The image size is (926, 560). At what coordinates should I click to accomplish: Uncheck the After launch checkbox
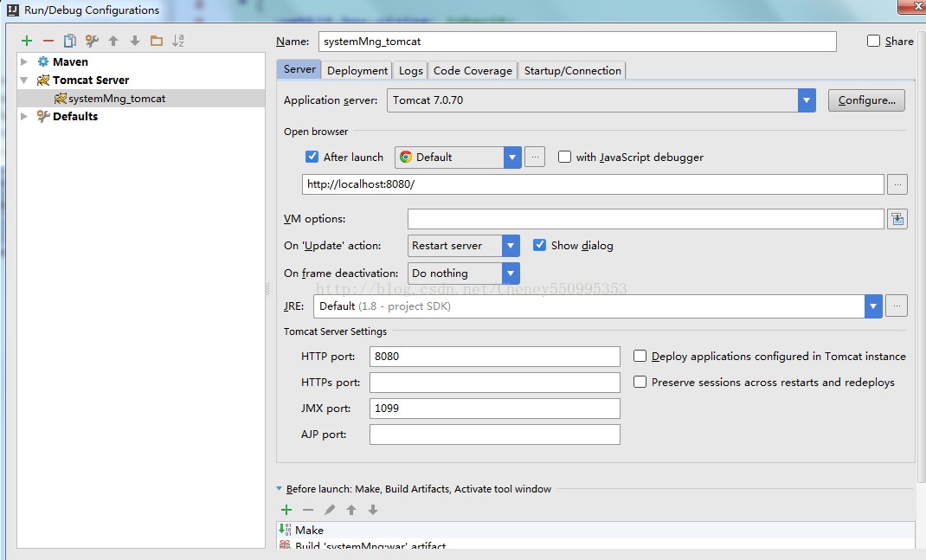[x=312, y=157]
